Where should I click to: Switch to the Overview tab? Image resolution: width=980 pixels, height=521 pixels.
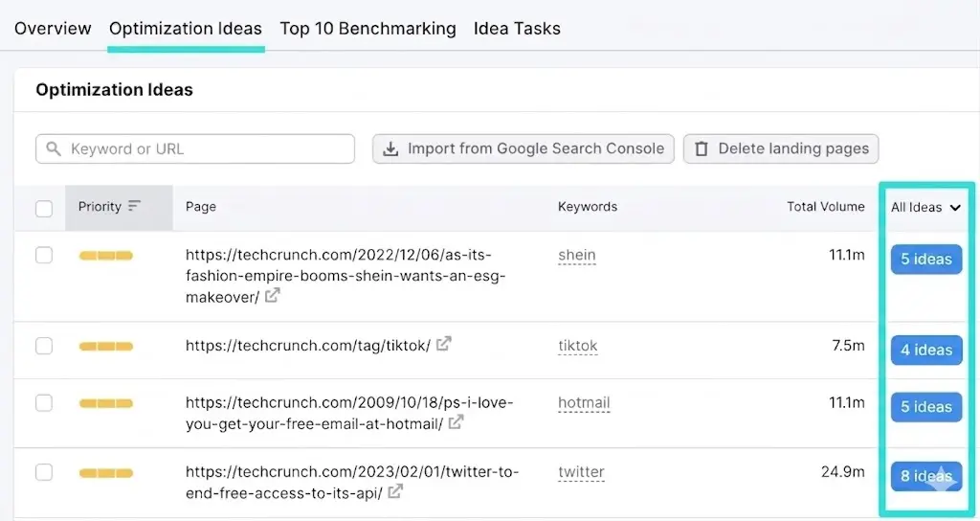pos(53,29)
